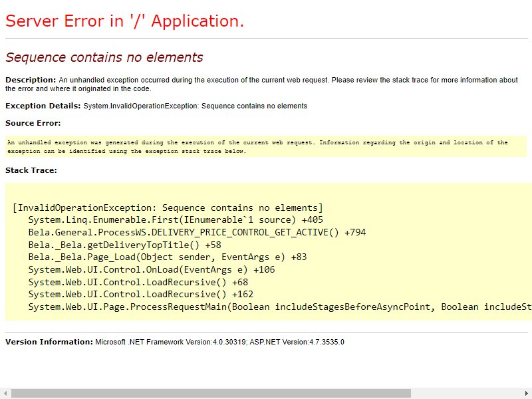Click the 'Stack Trace:' label

coord(31,170)
